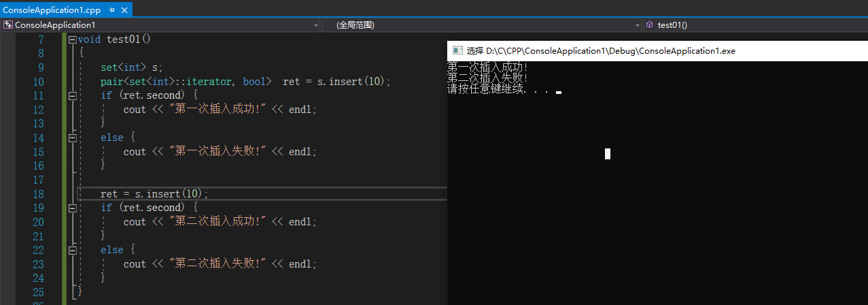Click console output line 第二次插入失败!
This screenshot has height=305, width=868.
[x=488, y=78]
